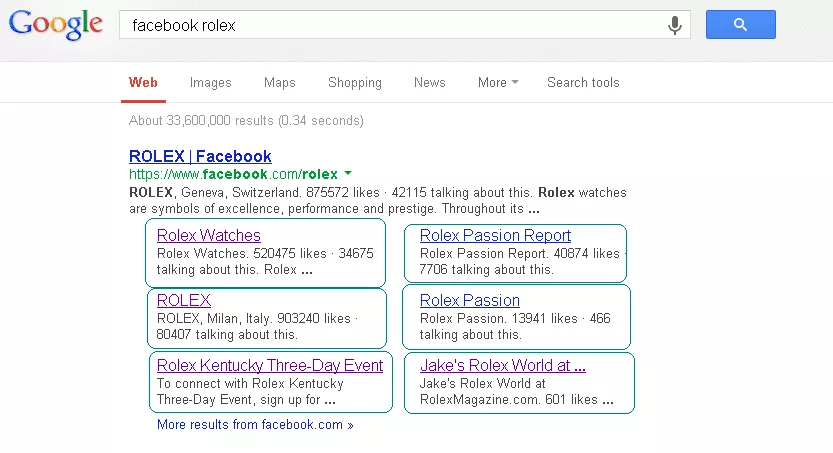Expand the green arrow beside facebook.com/rolex URL
Screen dimensions: 833x453
pos(348,173)
